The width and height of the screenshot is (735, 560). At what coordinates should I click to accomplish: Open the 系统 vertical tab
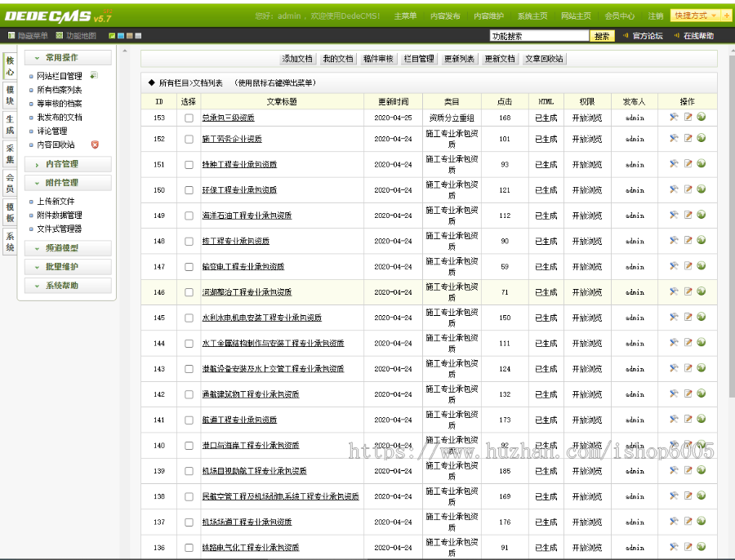click(x=10, y=242)
